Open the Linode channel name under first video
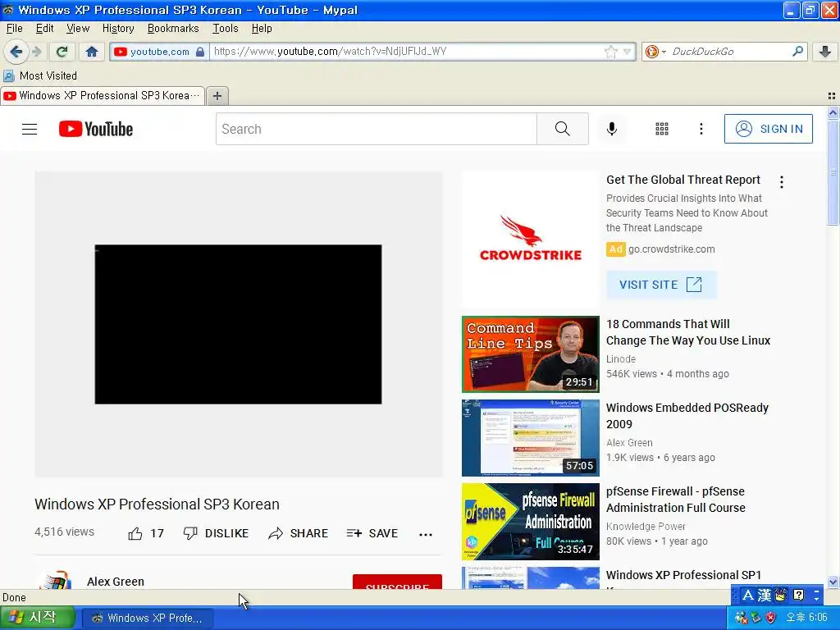 tap(621, 359)
